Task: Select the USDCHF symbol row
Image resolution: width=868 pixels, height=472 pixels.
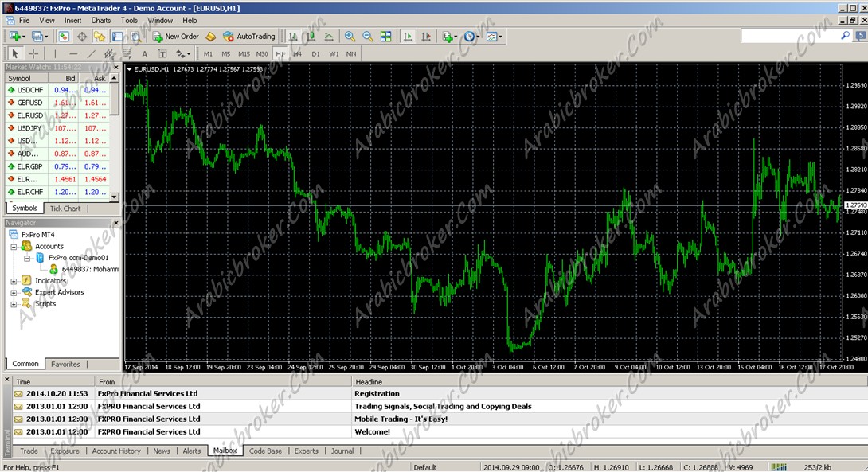Action: 57,90
